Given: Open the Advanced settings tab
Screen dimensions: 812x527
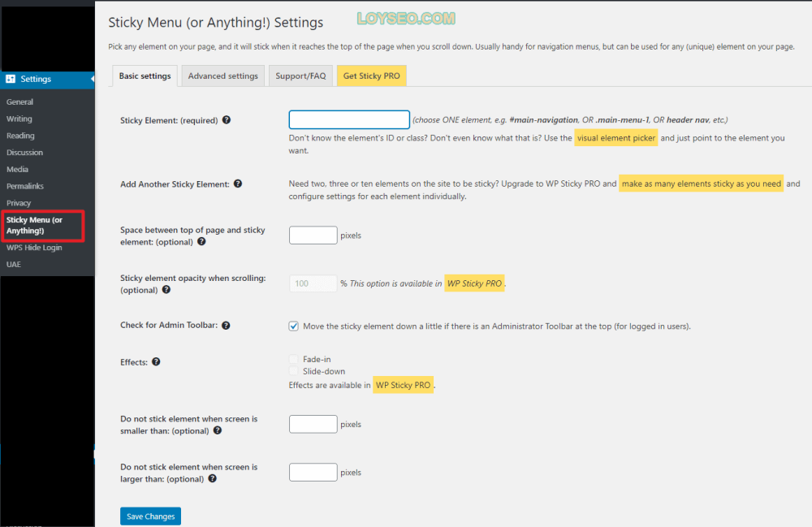Looking at the screenshot, I should point(223,76).
